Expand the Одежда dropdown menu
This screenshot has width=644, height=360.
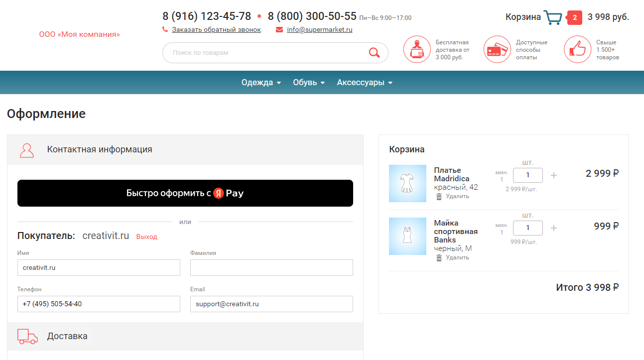coord(261,83)
